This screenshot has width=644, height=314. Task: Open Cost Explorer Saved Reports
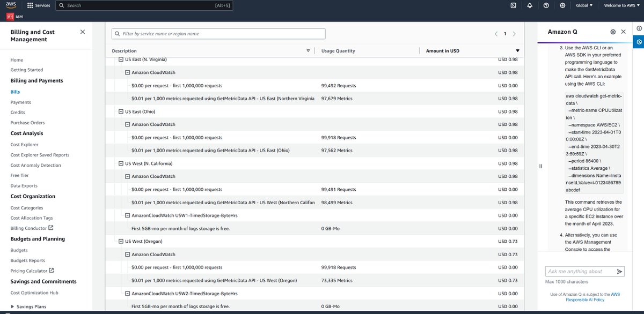40,155
